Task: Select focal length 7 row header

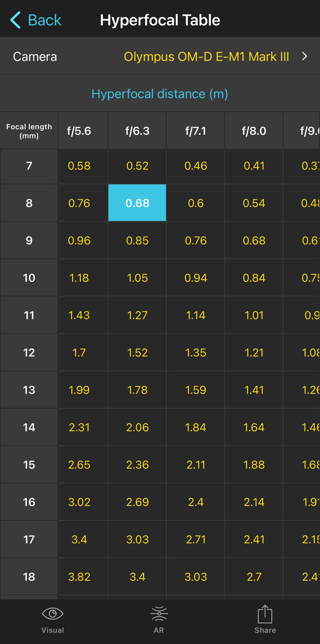Action: coord(29,166)
